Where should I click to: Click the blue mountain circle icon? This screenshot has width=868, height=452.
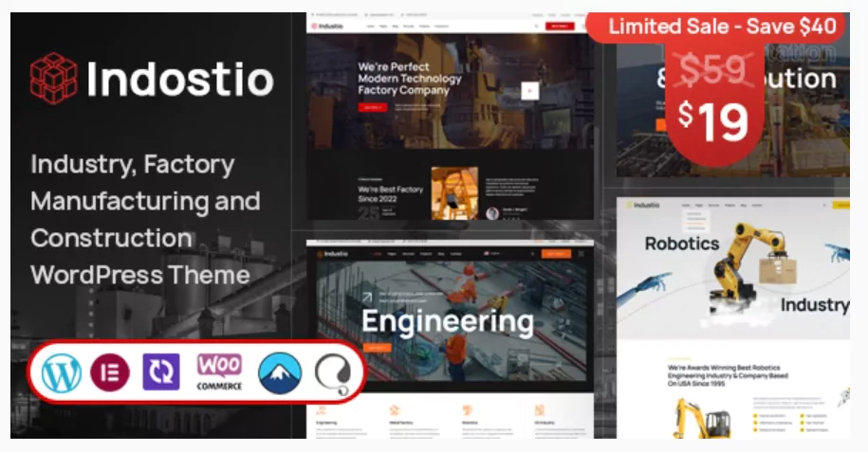[280, 373]
